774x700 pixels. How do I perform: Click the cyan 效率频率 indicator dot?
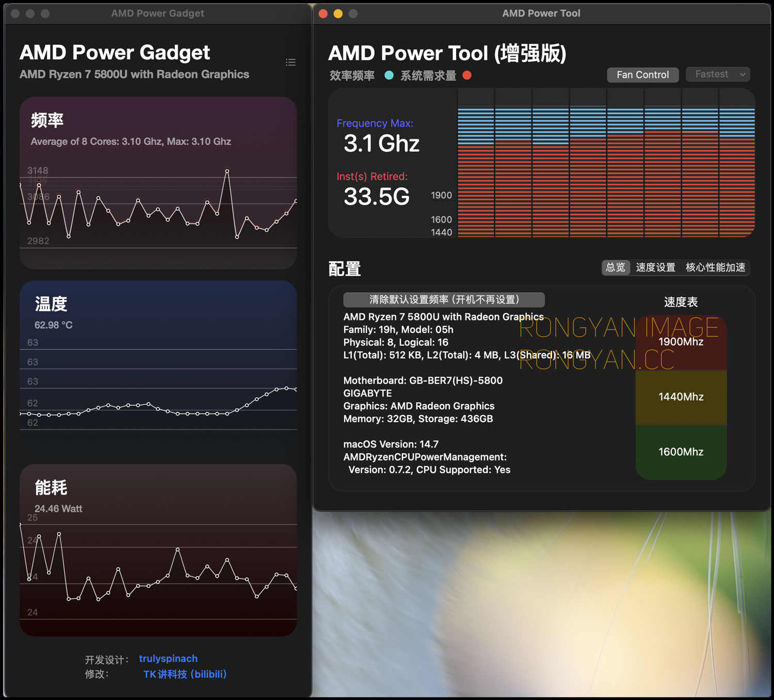pyautogui.click(x=389, y=75)
